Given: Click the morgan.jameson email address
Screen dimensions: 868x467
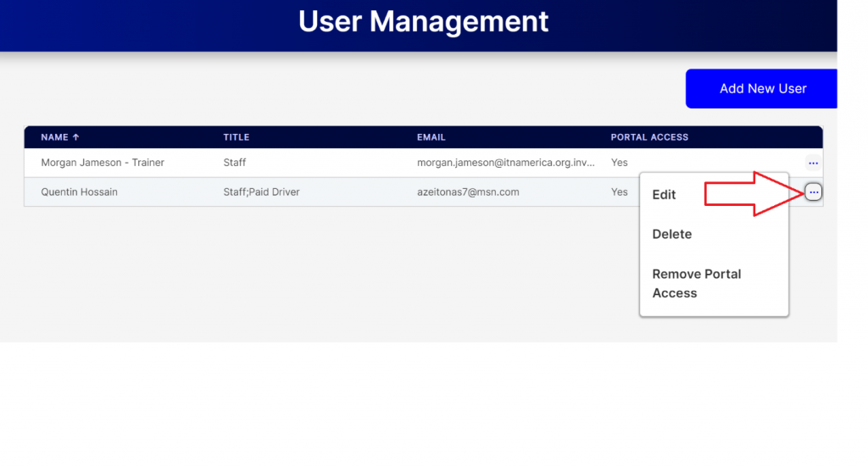Looking at the screenshot, I should (x=506, y=163).
